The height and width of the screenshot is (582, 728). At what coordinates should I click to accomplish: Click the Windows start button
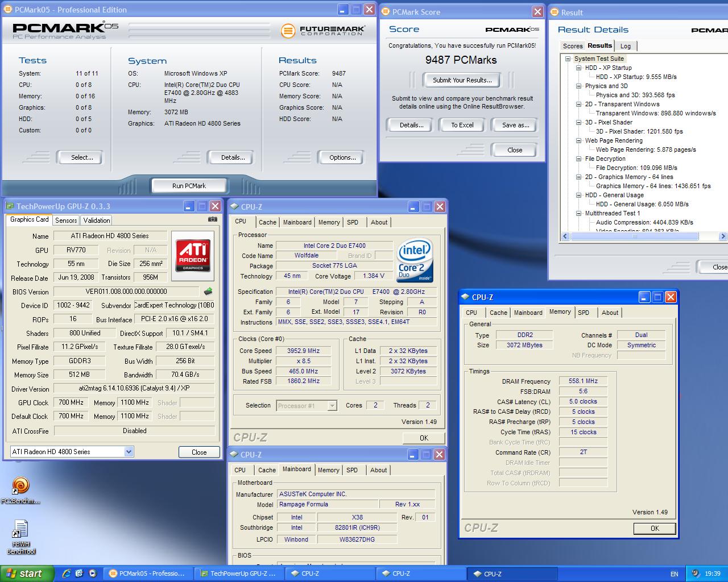tap(27, 573)
